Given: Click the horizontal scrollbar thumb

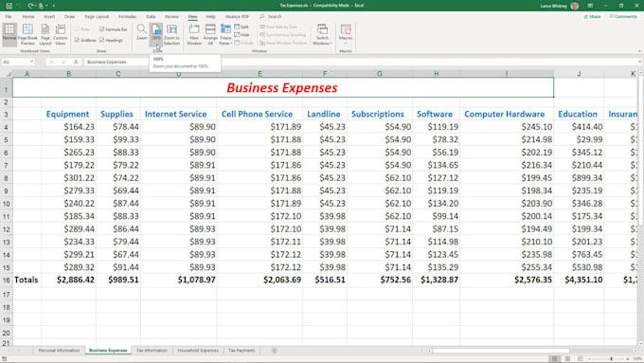Looking at the screenshot, I should [x=500, y=351].
